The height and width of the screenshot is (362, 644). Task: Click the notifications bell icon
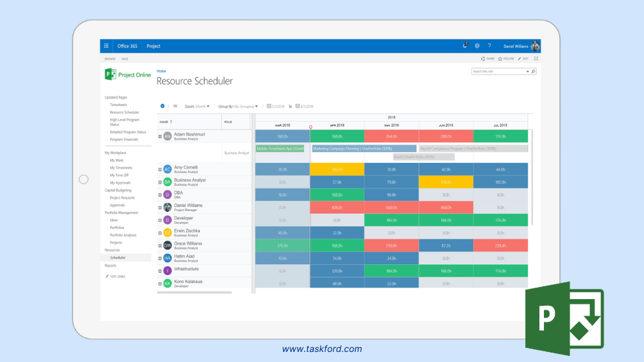coord(465,46)
